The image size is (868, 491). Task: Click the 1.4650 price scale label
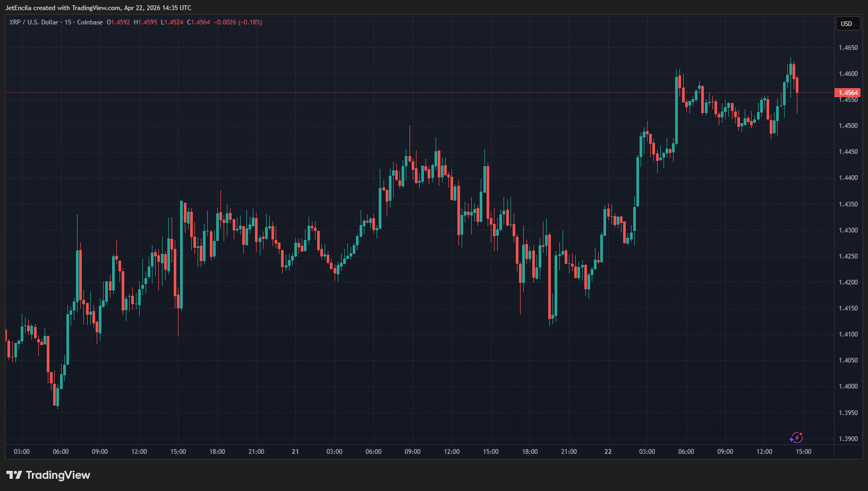(x=848, y=48)
